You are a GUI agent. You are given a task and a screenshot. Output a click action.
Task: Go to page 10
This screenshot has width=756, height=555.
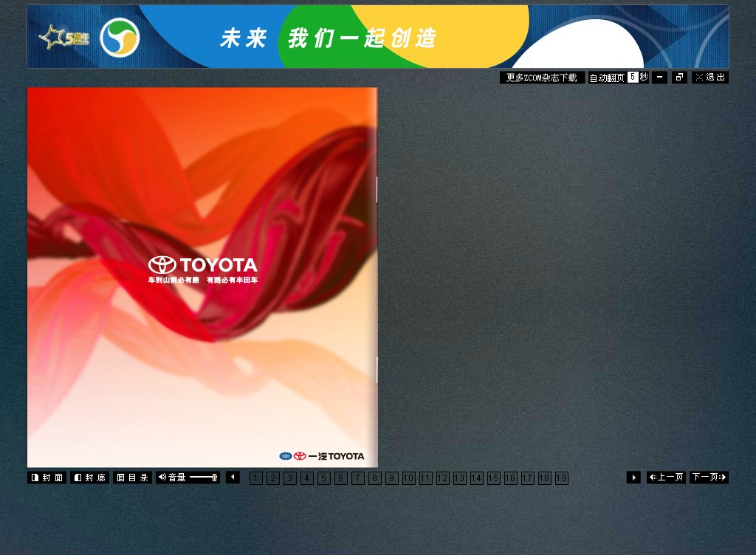pos(409,478)
